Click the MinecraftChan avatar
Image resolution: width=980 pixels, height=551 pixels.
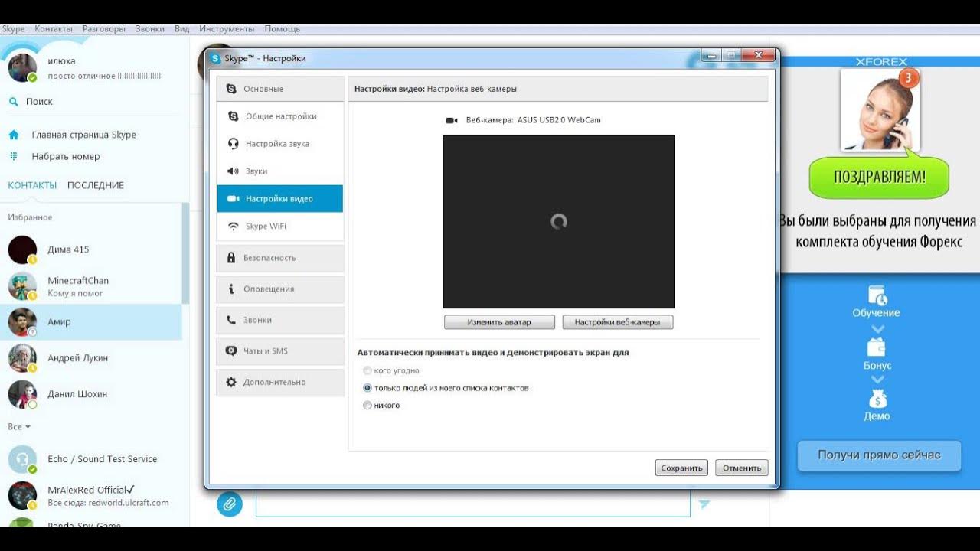[x=22, y=286]
